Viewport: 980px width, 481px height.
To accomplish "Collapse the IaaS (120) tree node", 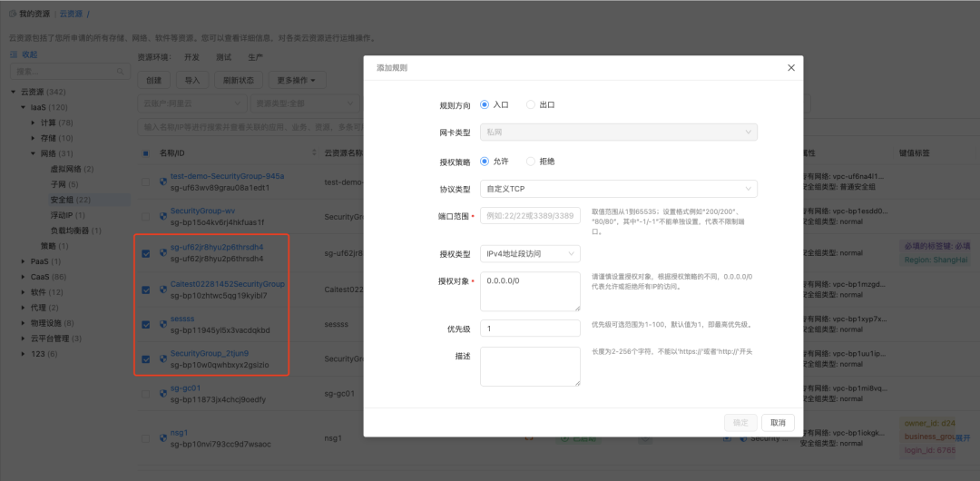I will coord(24,107).
